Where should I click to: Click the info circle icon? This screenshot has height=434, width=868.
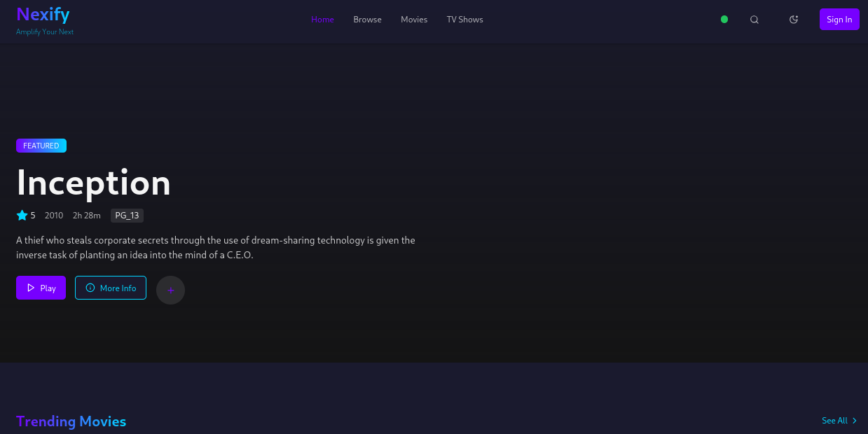click(x=90, y=288)
